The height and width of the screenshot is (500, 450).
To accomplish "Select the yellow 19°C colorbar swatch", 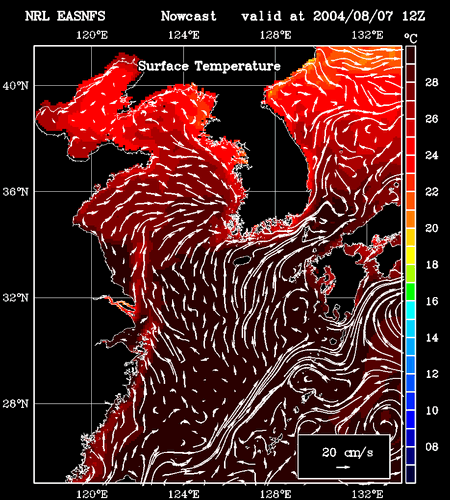I will point(410,255).
